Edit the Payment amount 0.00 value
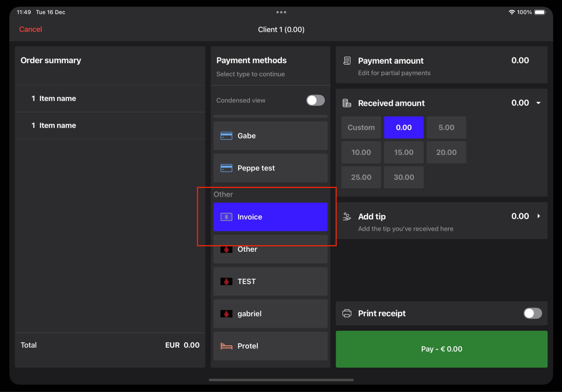The image size is (562, 392). click(520, 60)
